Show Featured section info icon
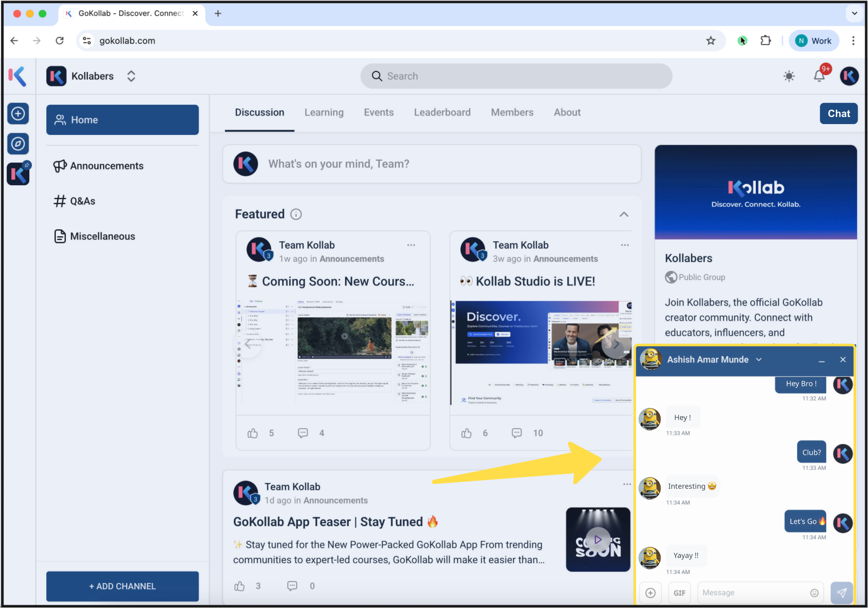The height and width of the screenshot is (609, 868). click(x=296, y=215)
